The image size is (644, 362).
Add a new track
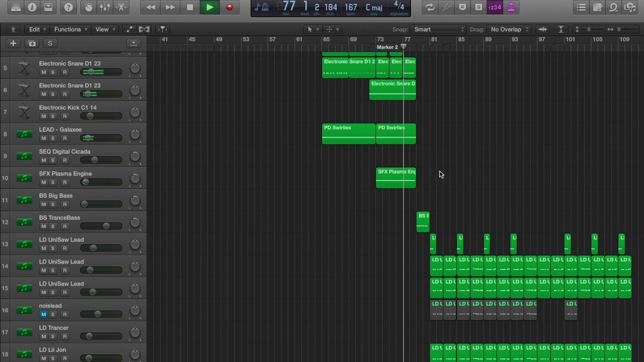[x=14, y=43]
